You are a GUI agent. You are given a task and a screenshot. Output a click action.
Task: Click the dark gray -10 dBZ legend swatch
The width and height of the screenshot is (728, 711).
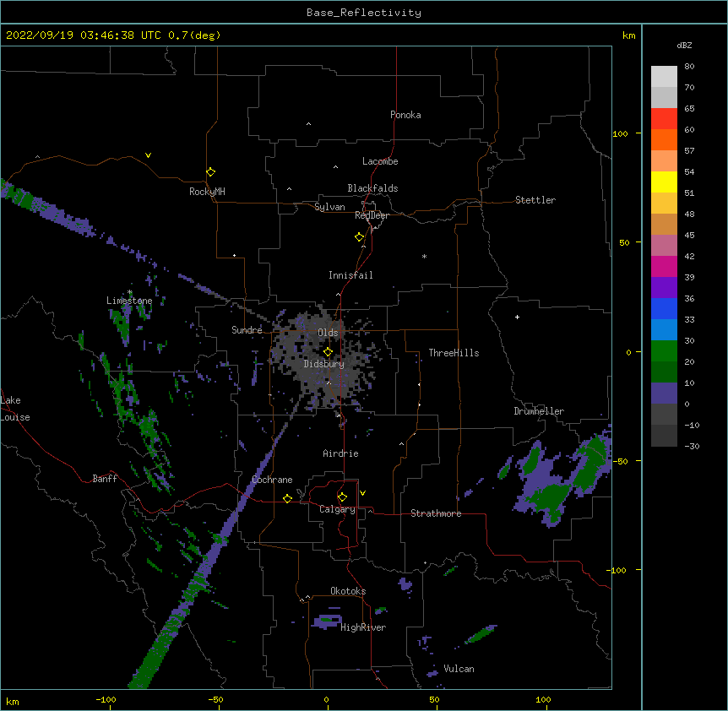tap(664, 436)
